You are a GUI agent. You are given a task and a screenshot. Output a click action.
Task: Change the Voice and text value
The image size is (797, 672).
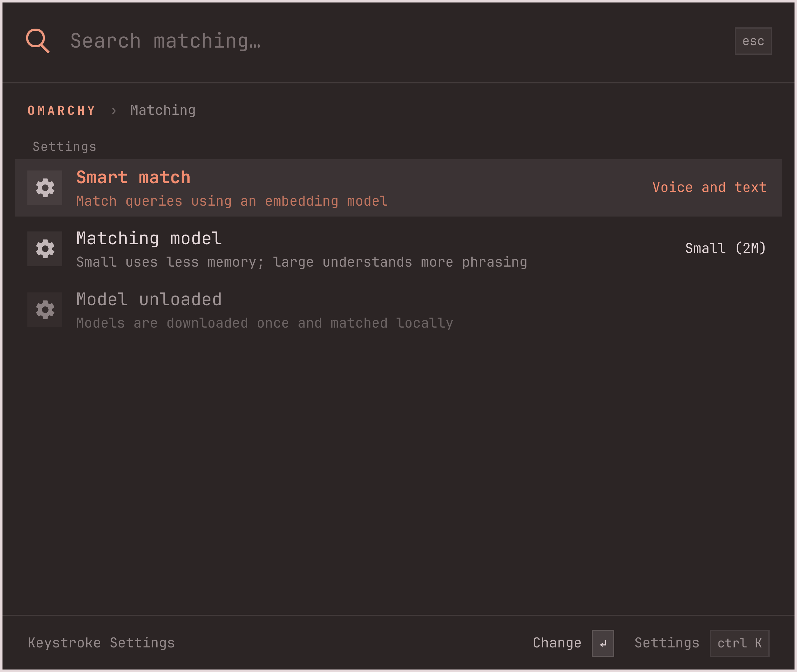[x=709, y=187]
